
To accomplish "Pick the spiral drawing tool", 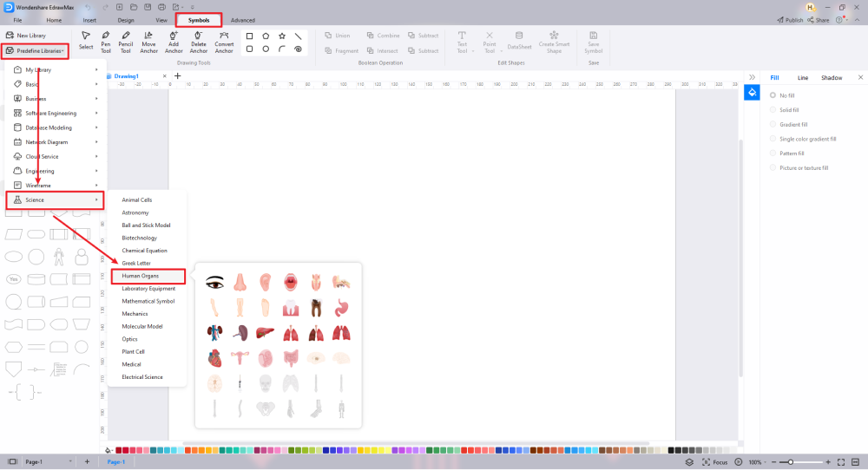I will (298, 49).
